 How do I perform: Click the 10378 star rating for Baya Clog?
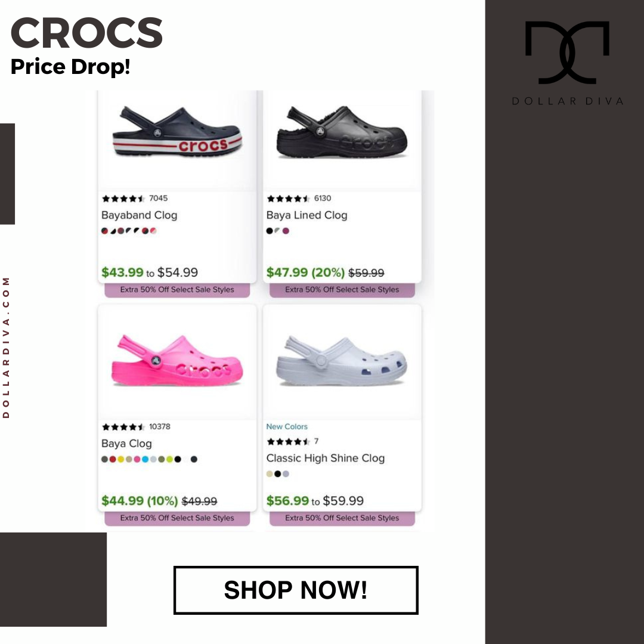tap(136, 427)
